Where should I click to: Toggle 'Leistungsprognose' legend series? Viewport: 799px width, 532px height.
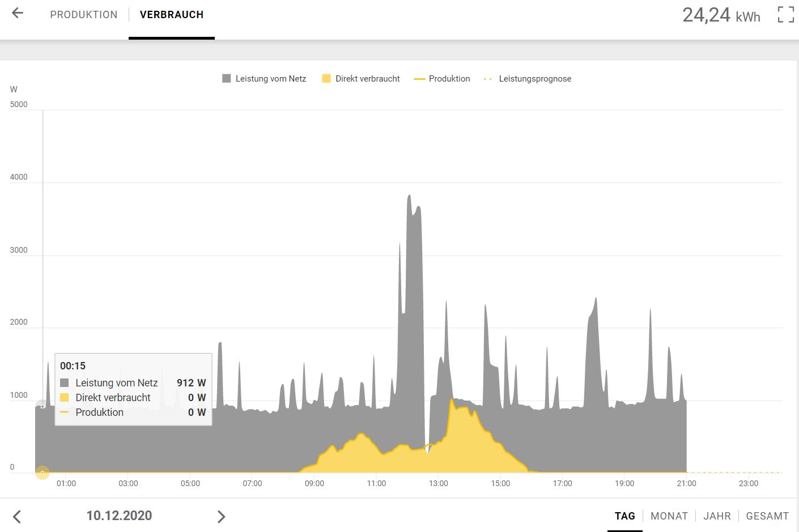528,79
